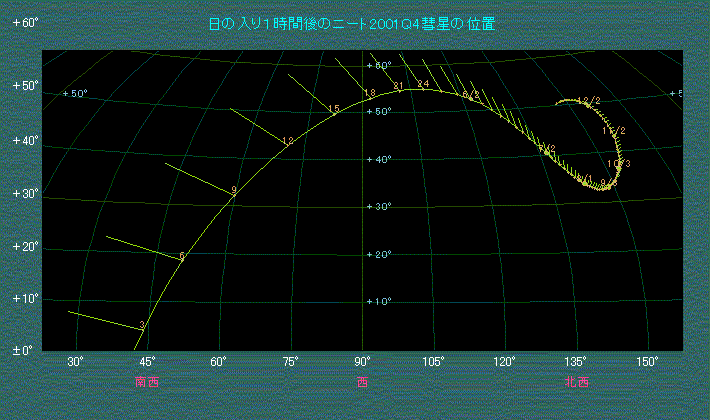Image resolution: width=710 pixels, height=420 pixels.
Task: Click the 西 direction label
Action: coord(362,382)
